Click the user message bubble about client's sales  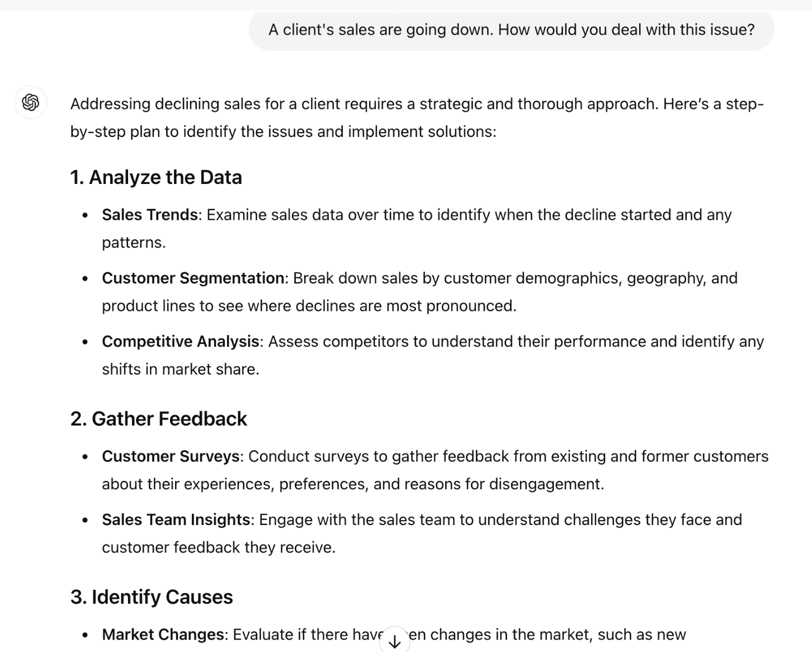[x=511, y=30]
